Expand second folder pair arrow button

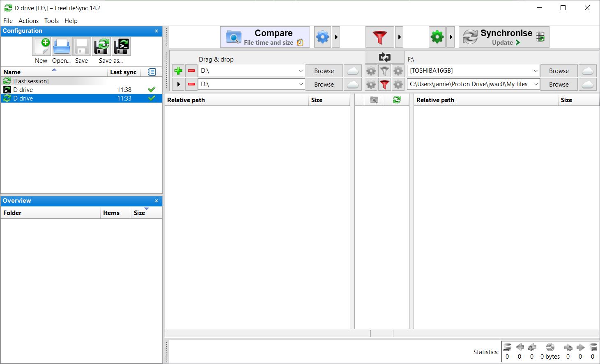point(178,85)
